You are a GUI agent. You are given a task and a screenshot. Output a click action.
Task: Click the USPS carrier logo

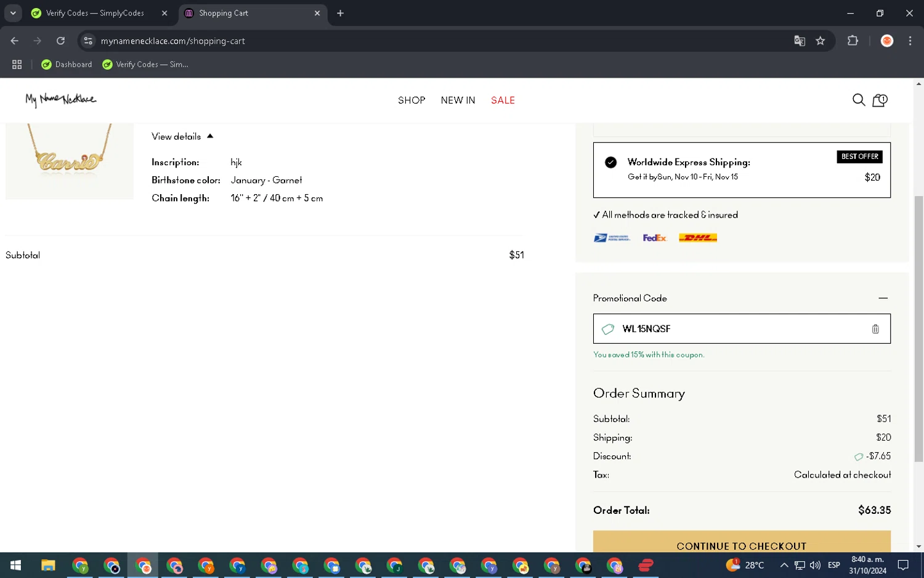(612, 238)
